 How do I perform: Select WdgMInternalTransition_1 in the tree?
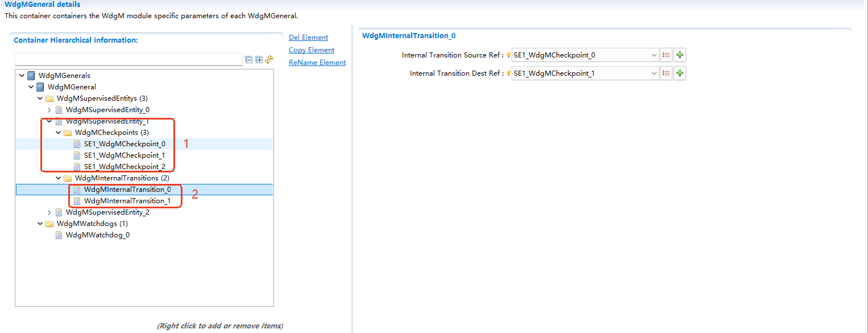pos(127,201)
